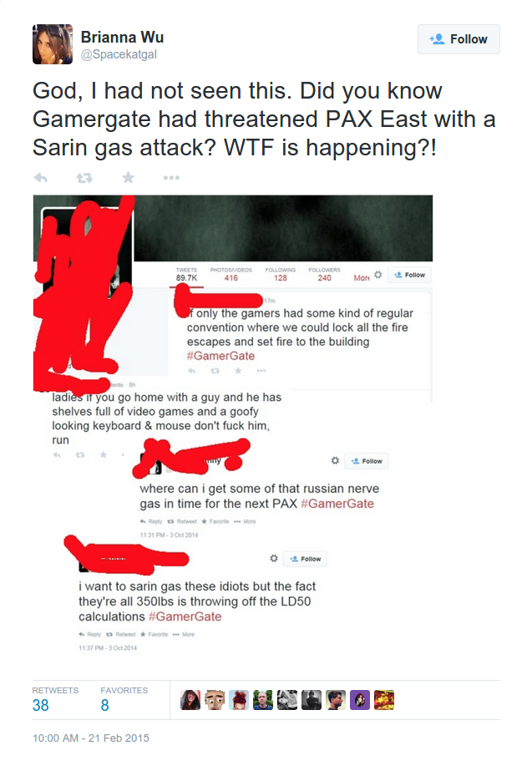Open the cartoon face retweeter avatar

215,700
